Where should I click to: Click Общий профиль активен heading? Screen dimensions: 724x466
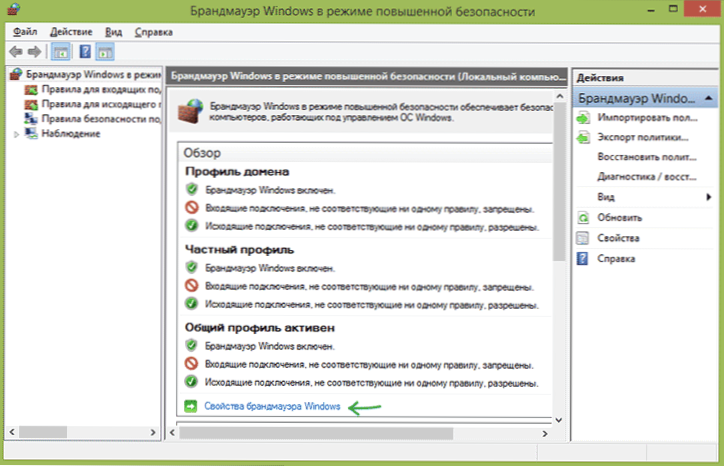[259, 328]
